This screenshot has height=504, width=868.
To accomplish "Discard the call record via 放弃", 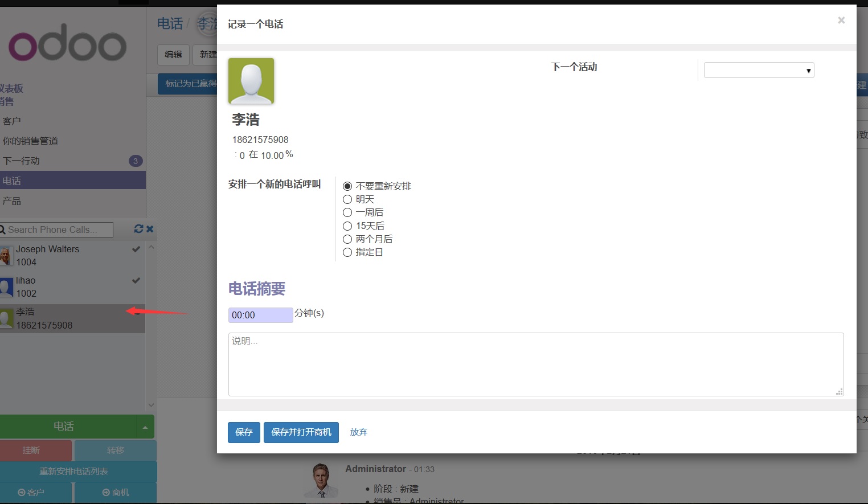I will pos(358,432).
